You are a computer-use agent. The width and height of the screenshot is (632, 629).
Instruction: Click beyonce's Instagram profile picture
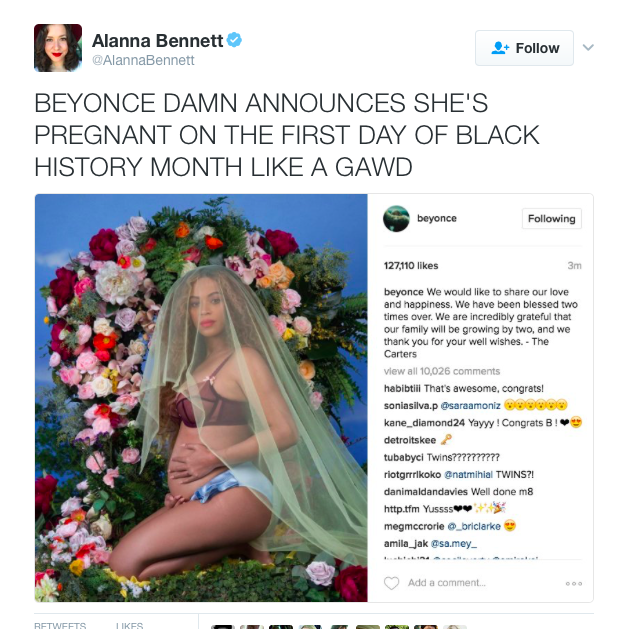396,218
